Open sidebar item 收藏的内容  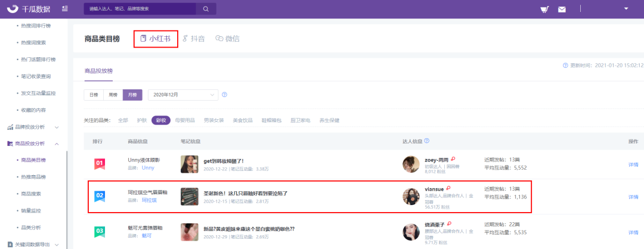[x=33, y=110]
